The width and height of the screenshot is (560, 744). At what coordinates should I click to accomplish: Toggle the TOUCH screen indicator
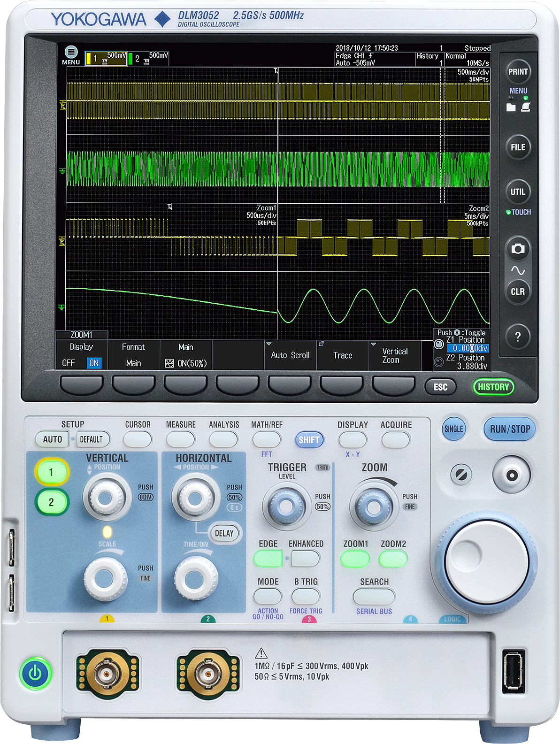click(x=518, y=212)
